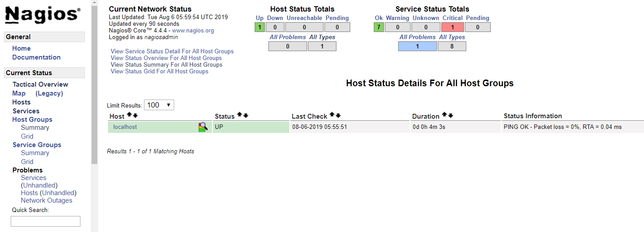Open Service Groups in sidebar
Image resolution: width=644 pixels, height=232 pixels.
point(37,145)
